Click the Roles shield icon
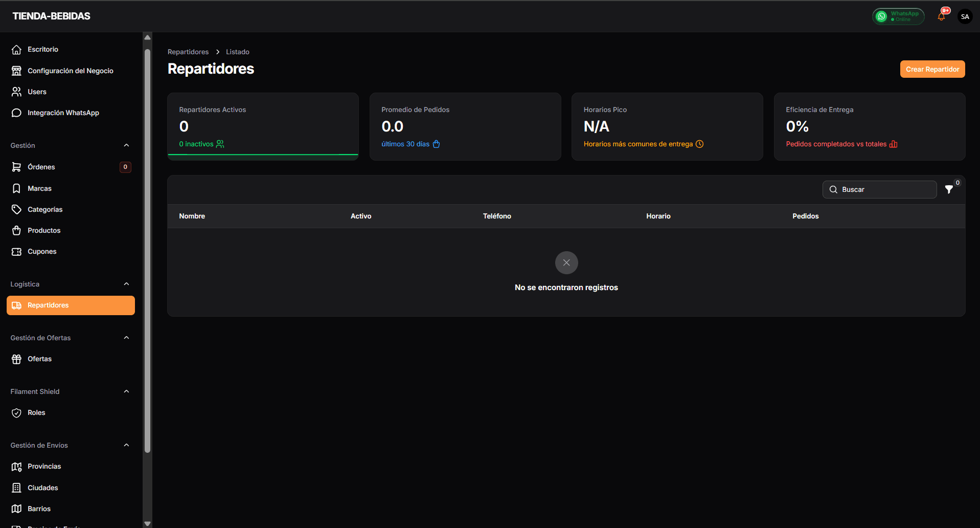 click(16, 413)
